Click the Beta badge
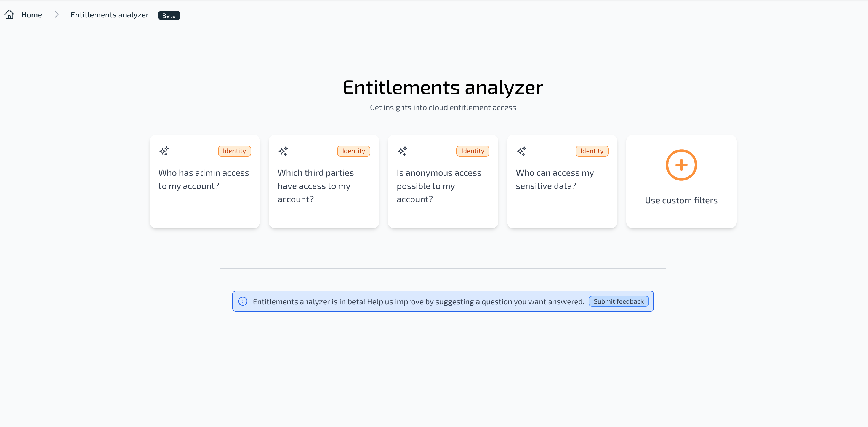This screenshot has height=427, width=868. pos(169,15)
